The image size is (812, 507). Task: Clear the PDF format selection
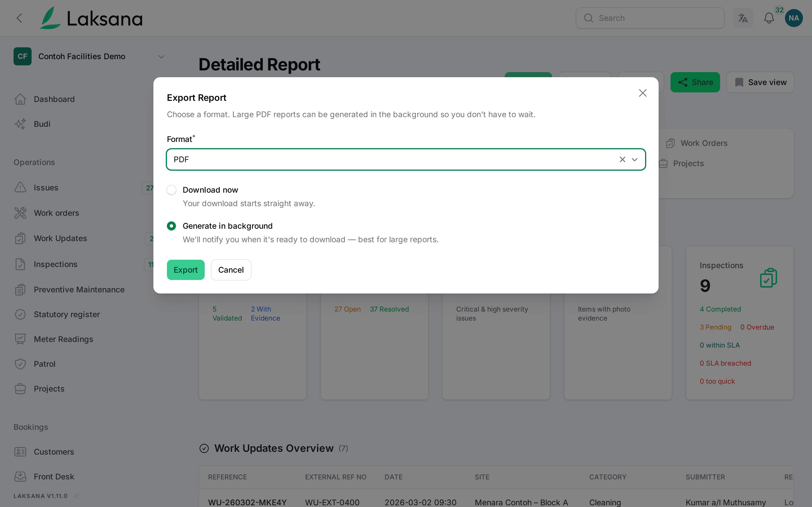623,160
